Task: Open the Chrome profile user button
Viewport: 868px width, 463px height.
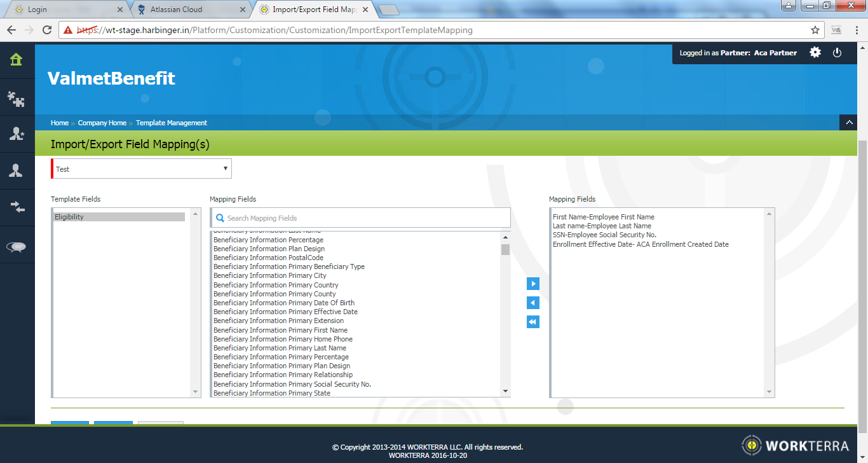Action: point(789,5)
